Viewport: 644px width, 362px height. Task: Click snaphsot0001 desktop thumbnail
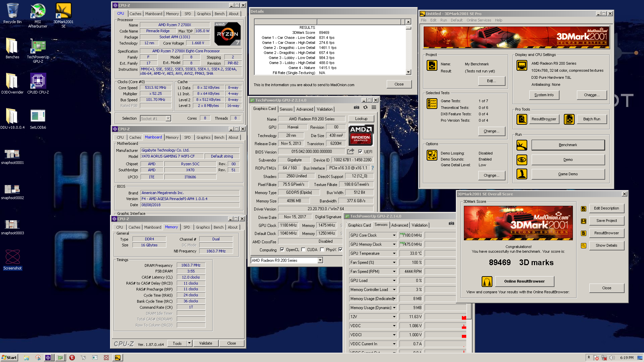coord(12,156)
